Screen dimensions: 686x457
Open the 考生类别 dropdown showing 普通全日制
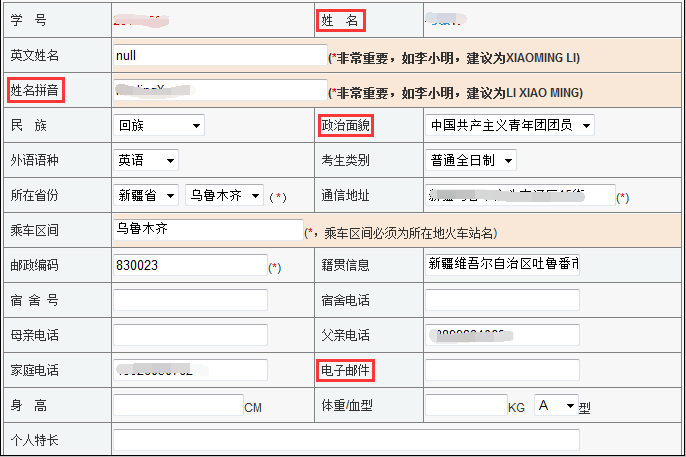pyautogui.click(x=471, y=160)
